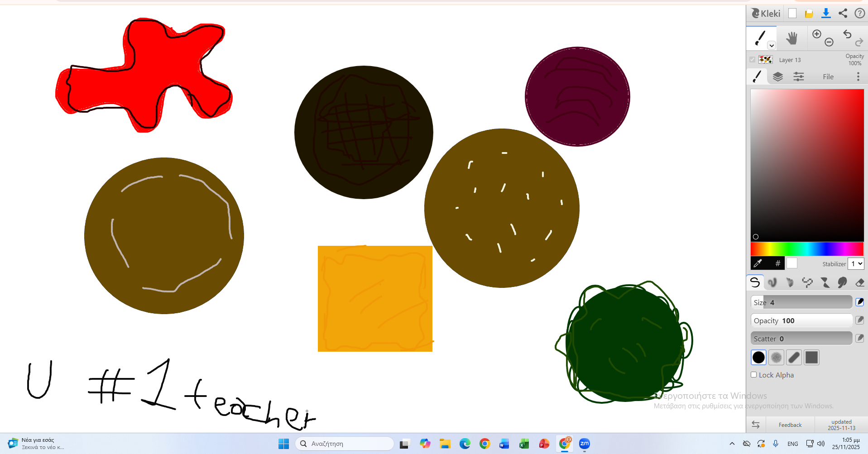This screenshot has width=868, height=454.
Task: Switch to the Layers tab
Action: point(778,77)
